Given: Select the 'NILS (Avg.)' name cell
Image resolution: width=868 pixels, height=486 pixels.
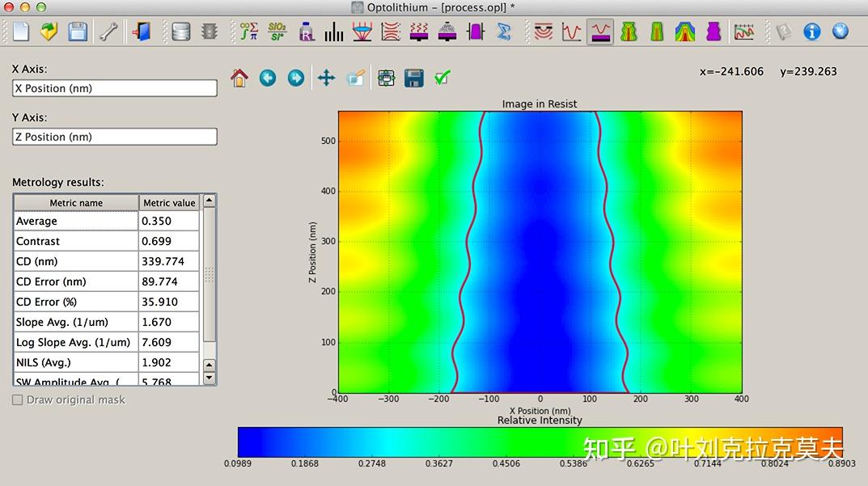Looking at the screenshot, I should tap(76, 362).
